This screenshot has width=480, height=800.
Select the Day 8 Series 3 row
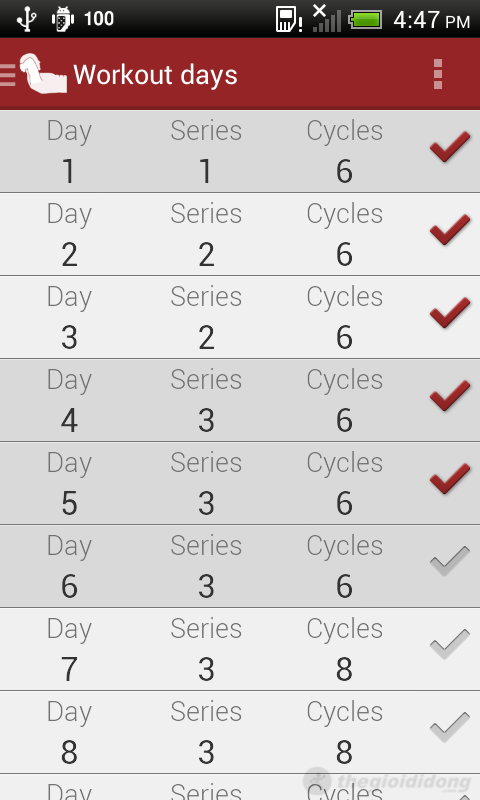point(240,733)
